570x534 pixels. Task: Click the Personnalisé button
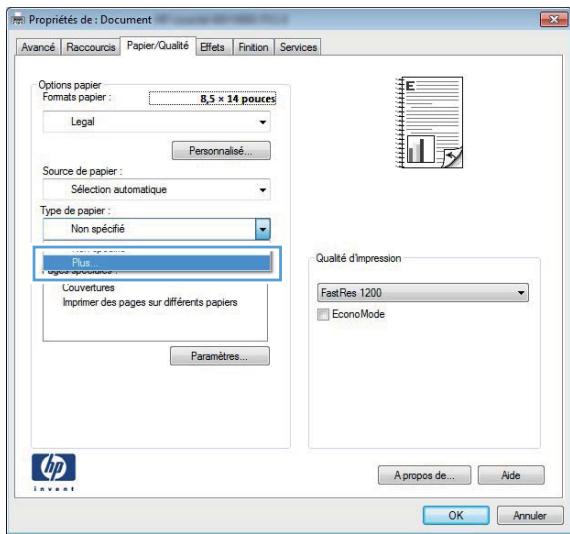tap(221, 150)
